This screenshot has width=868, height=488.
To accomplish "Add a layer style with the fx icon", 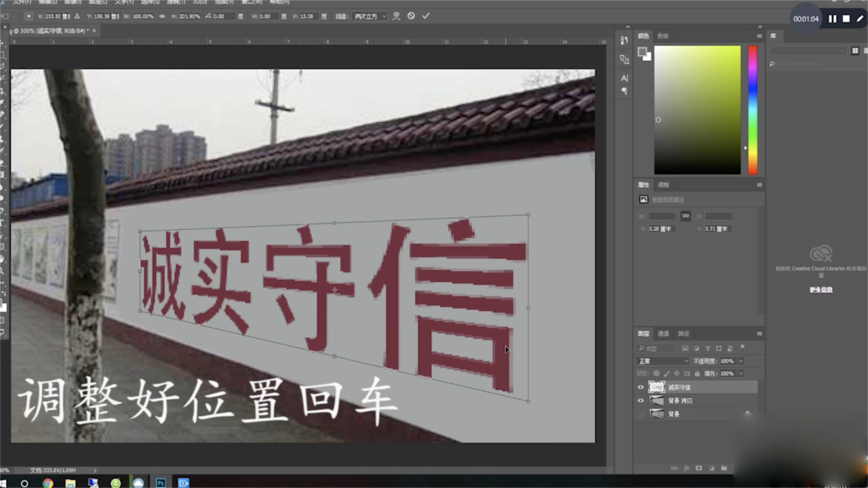I will pyautogui.click(x=686, y=468).
